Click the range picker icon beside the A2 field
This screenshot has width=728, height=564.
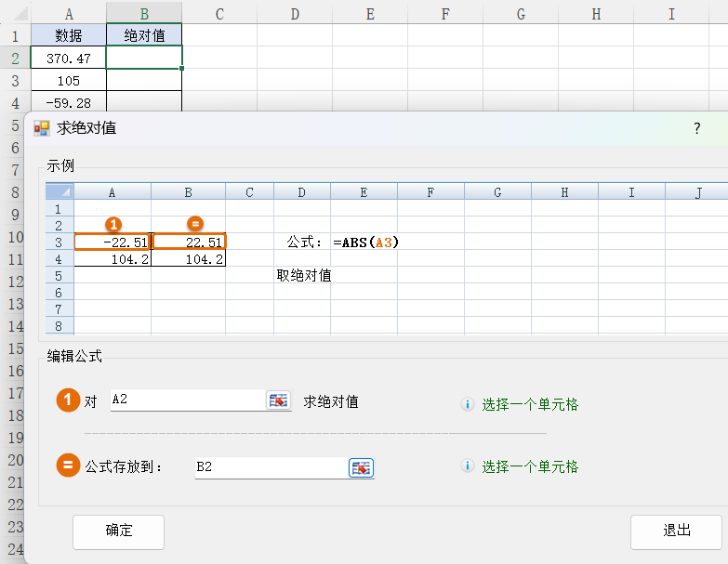tap(278, 400)
